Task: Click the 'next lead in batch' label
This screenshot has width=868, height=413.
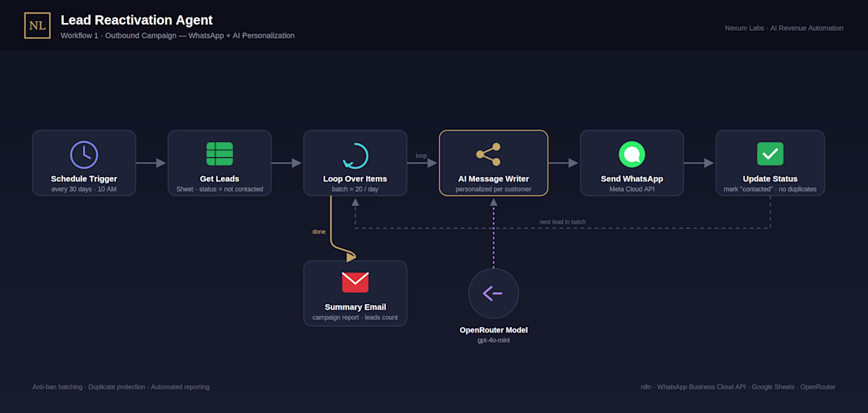Action: 563,221
